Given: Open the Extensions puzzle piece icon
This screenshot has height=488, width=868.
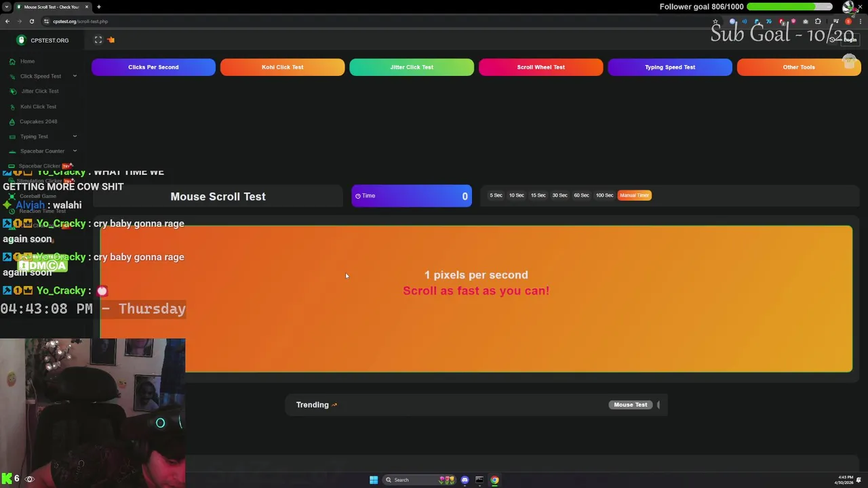Looking at the screenshot, I should tap(818, 21).
